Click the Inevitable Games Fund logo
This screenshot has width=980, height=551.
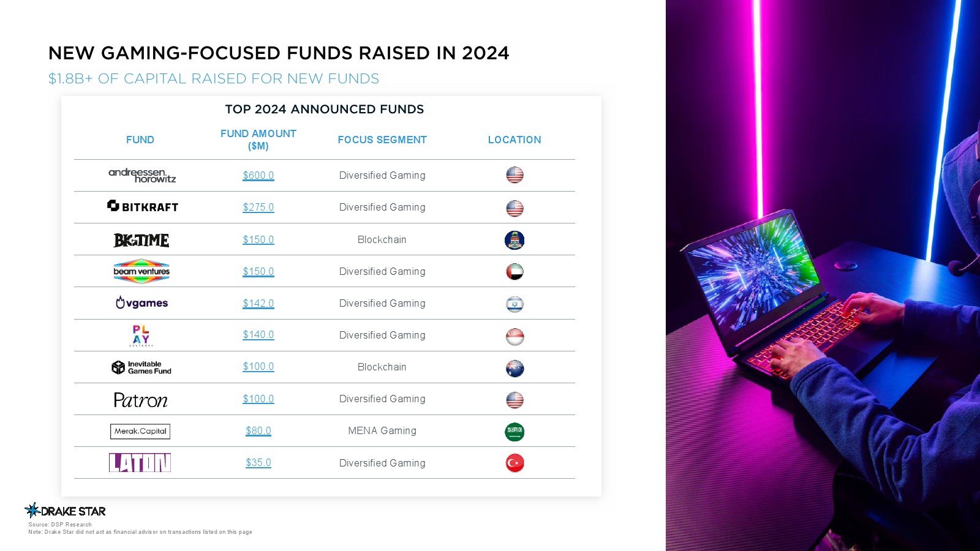coord(141,367)
